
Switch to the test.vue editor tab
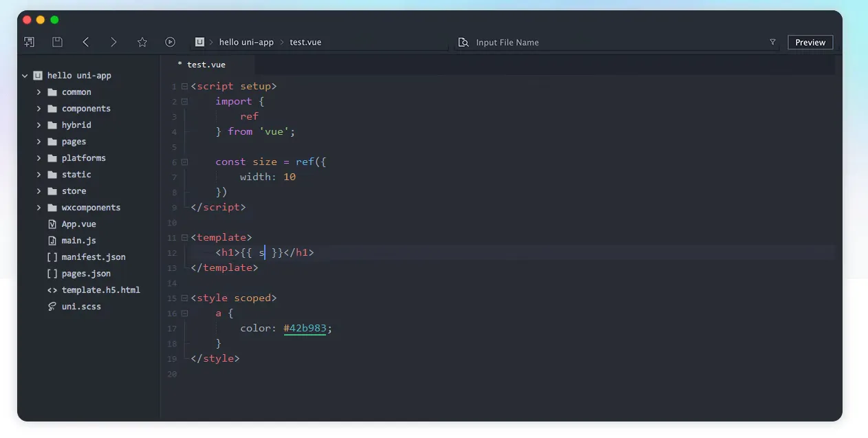click(206, 65)
